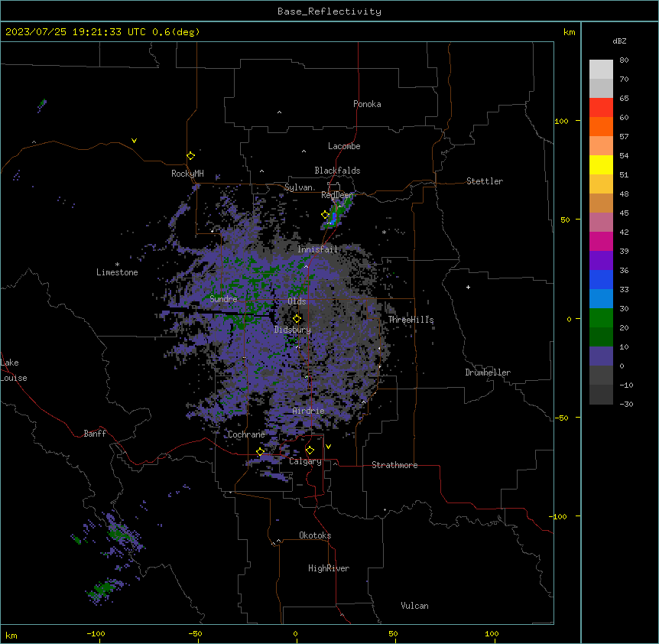Select the Strathmore label

[394, 465]
